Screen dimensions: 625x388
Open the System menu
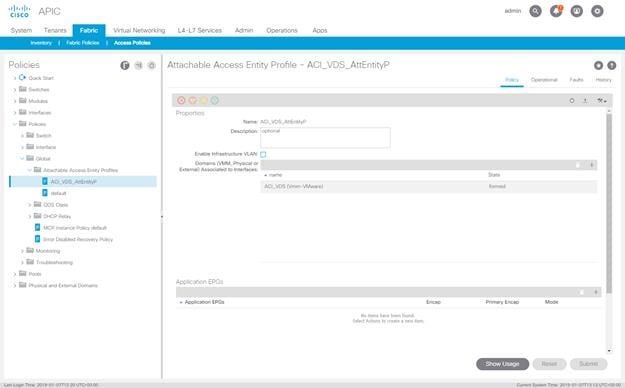(x=21, y=30)
